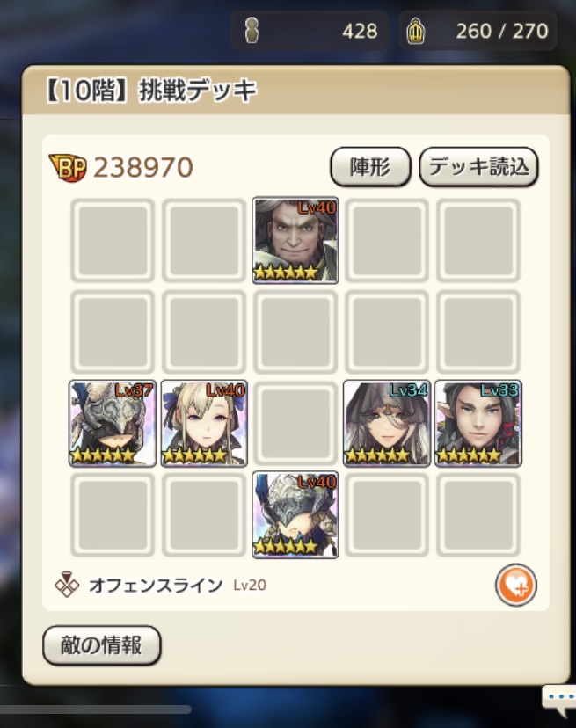Image resolution: width=576 pixels, height=728 pixels.
Task: Select the helmeted Lv37 knight portrait
Action: click(x=113, y=423)
